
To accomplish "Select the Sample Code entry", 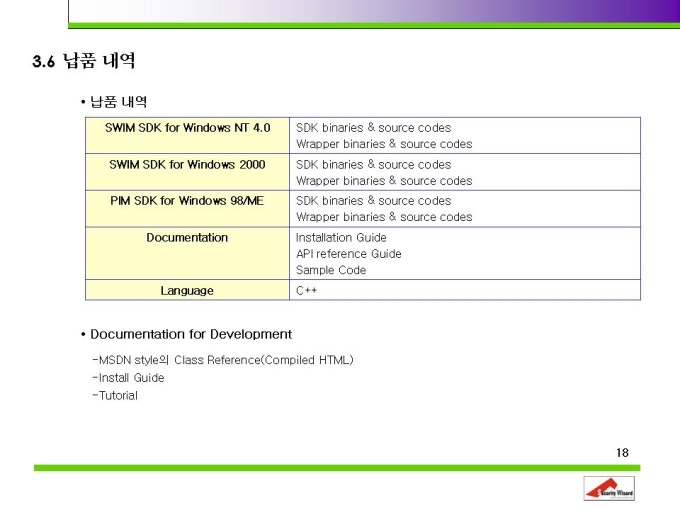I will [331, 270].
